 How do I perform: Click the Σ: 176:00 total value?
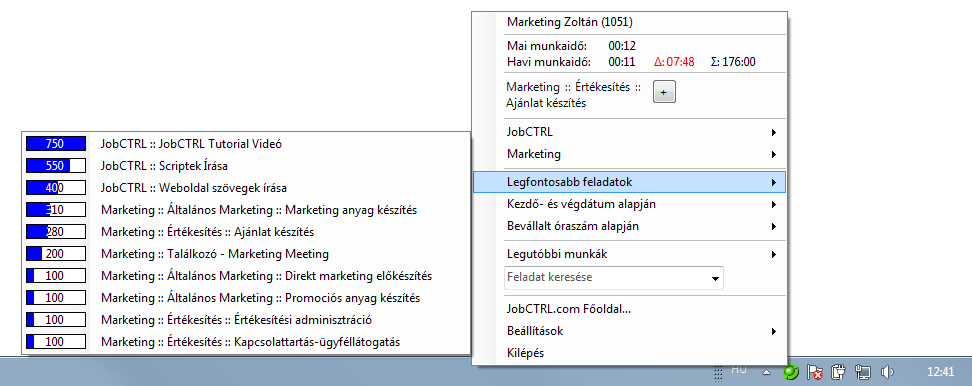(733, 62)
